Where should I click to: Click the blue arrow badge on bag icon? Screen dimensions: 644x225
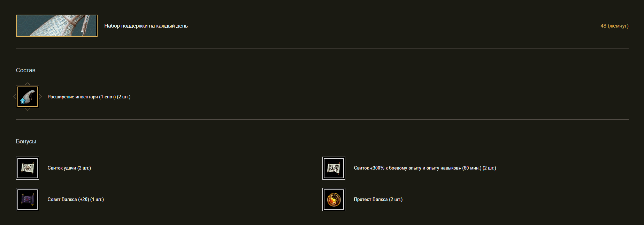coord(23,102)
